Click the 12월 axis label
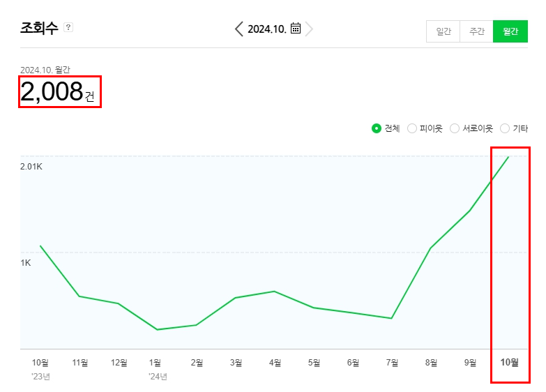 [x=119, y=363]
